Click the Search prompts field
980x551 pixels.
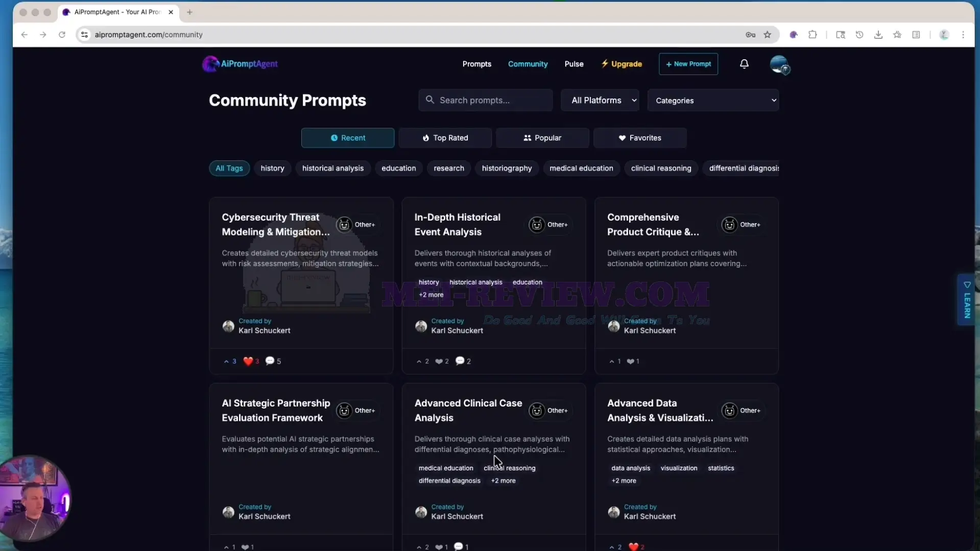click(485, 100)
